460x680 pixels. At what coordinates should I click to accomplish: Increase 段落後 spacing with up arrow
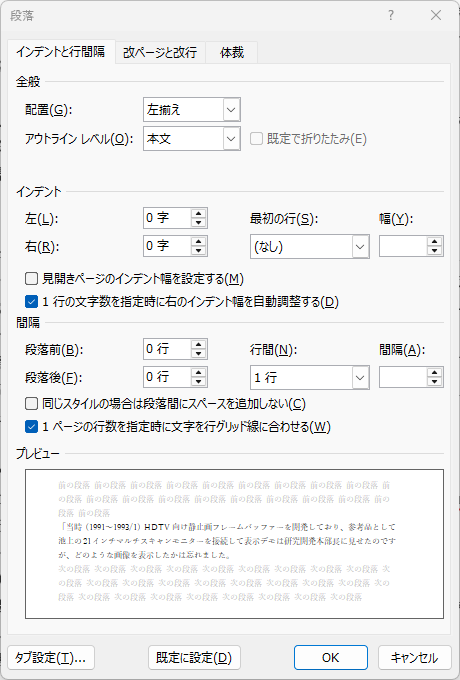click(x=199, y=372)
